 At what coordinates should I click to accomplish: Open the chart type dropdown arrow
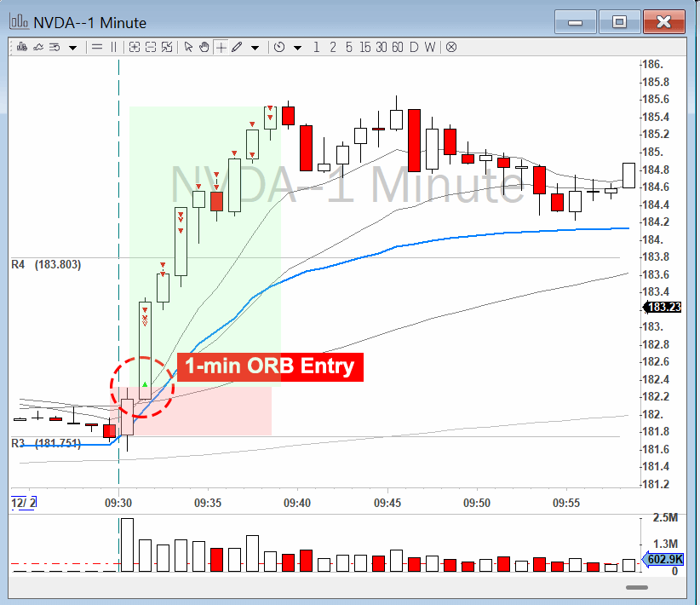72,48
